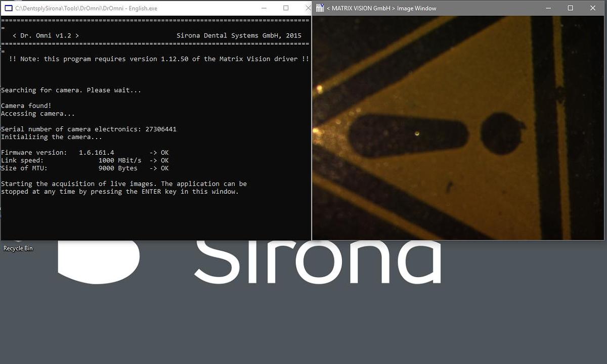Click the Link speed 1000 MBit/s line
The width and height of the screenshot is (607, 364).
point(84,160)
